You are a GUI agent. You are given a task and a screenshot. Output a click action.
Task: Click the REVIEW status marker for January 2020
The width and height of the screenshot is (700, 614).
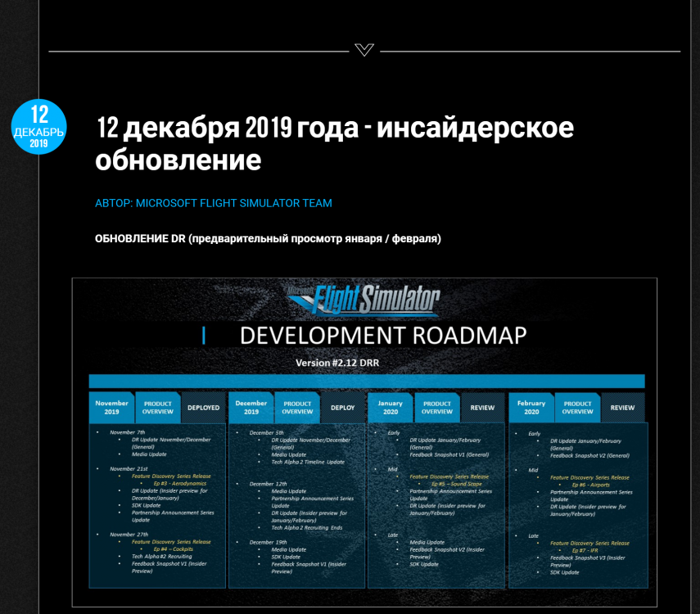tap(484, 407)
